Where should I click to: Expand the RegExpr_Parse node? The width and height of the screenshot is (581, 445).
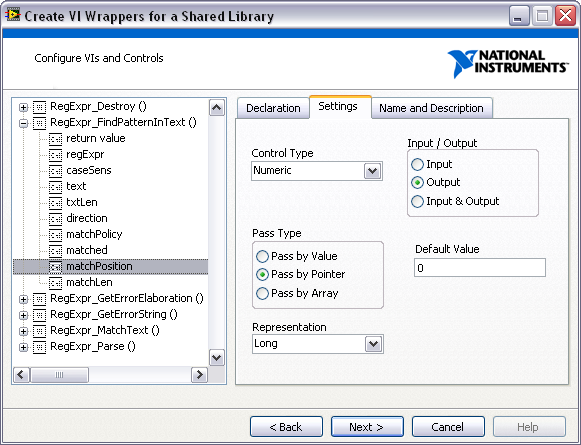[23, 347]
